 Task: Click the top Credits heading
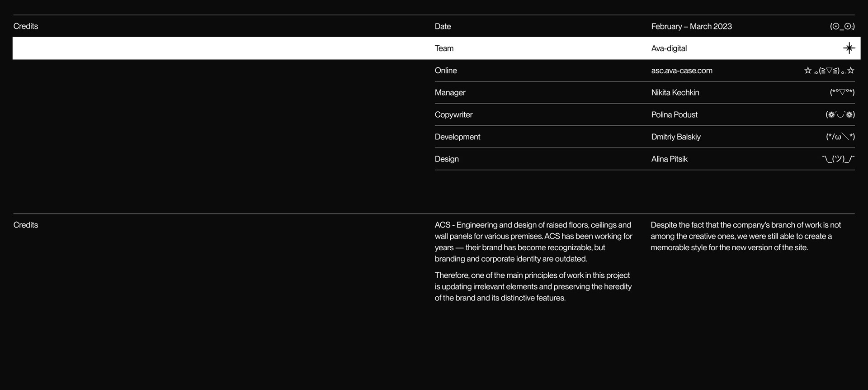(26, 26)
